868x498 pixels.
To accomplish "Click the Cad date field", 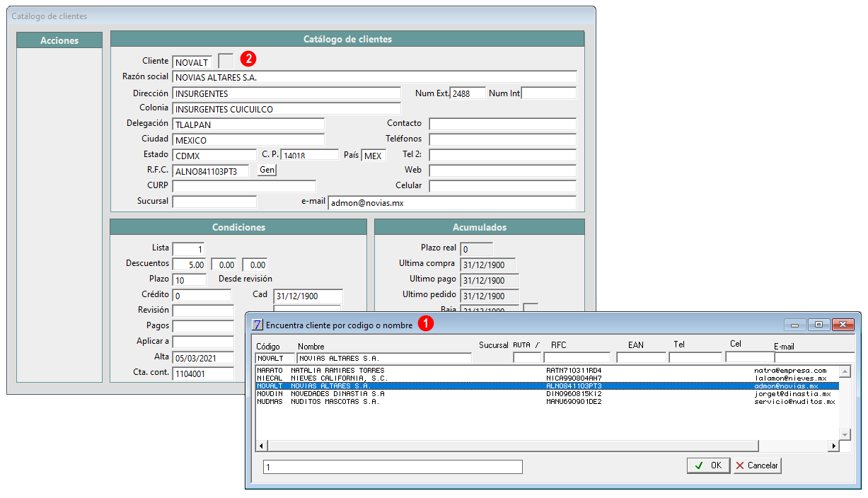I will 308,296.
